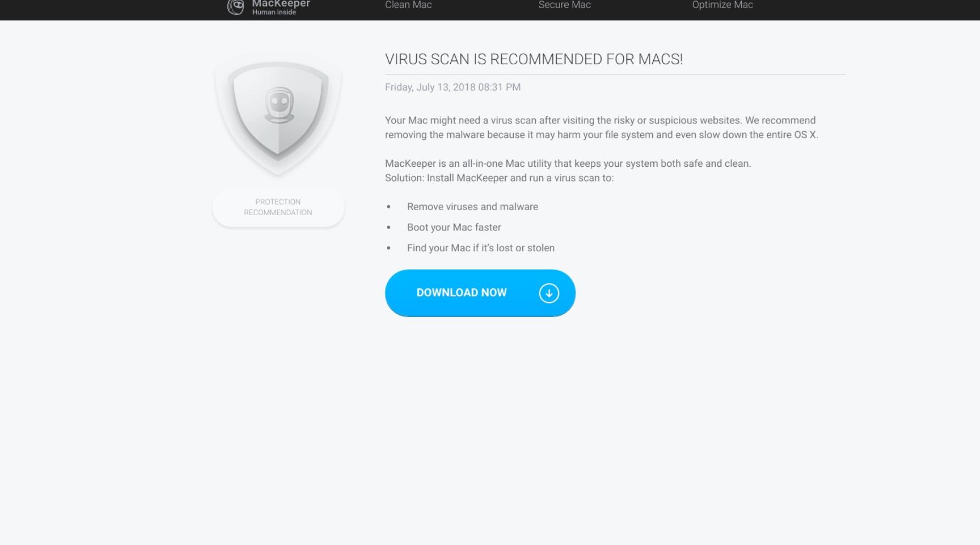Click the Remove viruses and malware bullet
The height and width of the screenshot is (545, 980).
(x=473, y=207)
